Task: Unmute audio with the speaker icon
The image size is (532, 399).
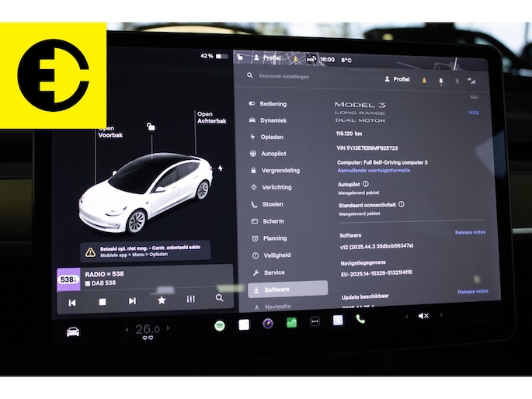Action: tap(423, 316)
